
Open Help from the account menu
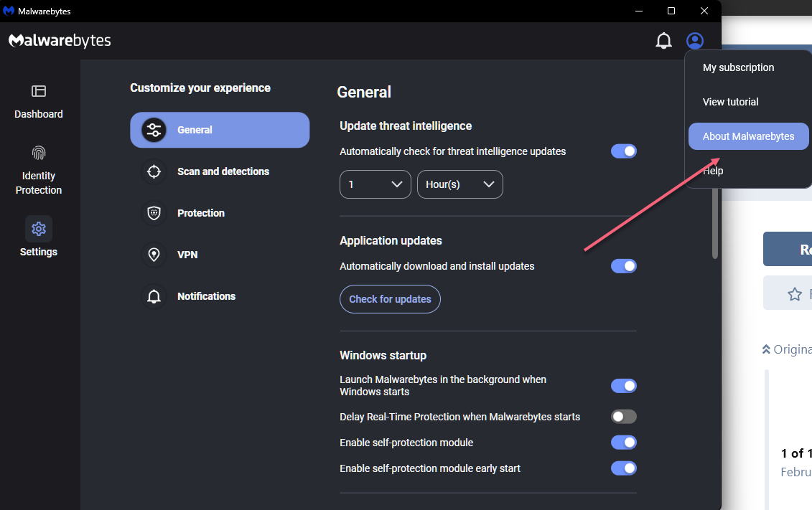pyautogui.click(x=713, y=171)
